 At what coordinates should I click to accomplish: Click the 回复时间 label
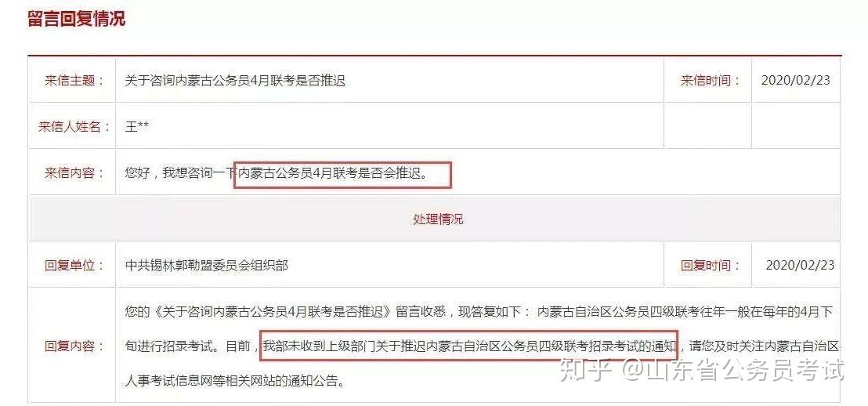[711, 266]
